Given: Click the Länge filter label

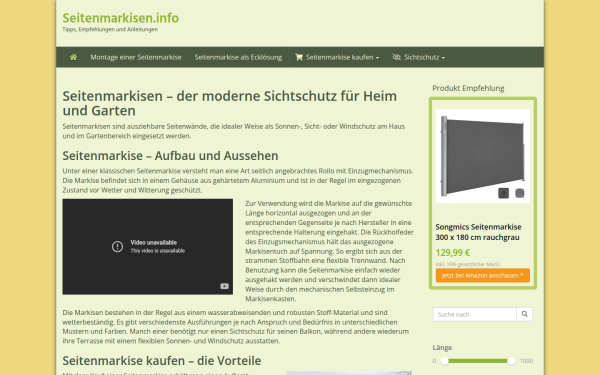Looking at the screenshot, I should click(x=442, y=347).
